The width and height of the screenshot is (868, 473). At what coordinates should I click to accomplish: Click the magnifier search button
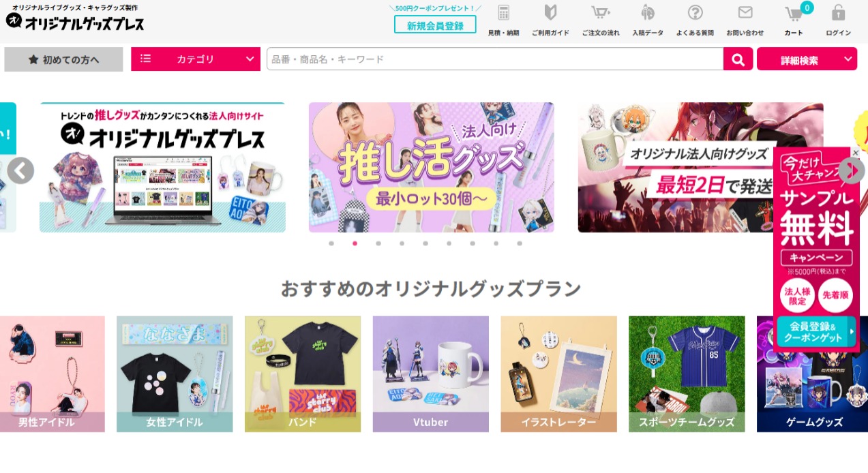pos(738,59)
